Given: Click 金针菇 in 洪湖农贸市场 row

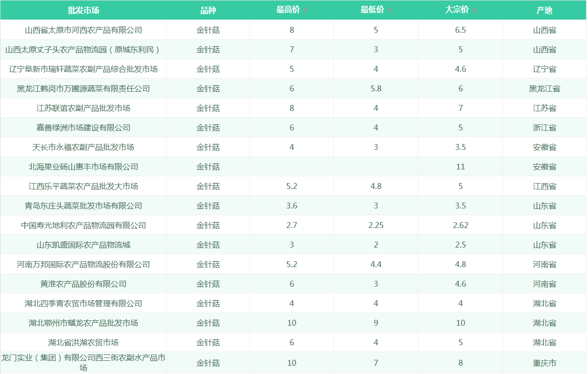Looking at the screenshot, I should pos(208,342).
